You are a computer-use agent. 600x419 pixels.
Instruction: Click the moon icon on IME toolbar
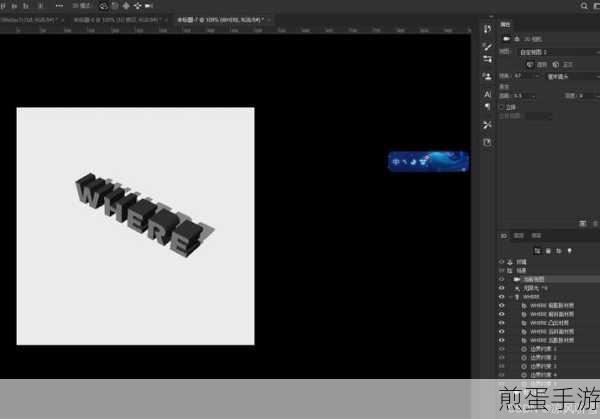pyautogui.click(x=413, y=162)
